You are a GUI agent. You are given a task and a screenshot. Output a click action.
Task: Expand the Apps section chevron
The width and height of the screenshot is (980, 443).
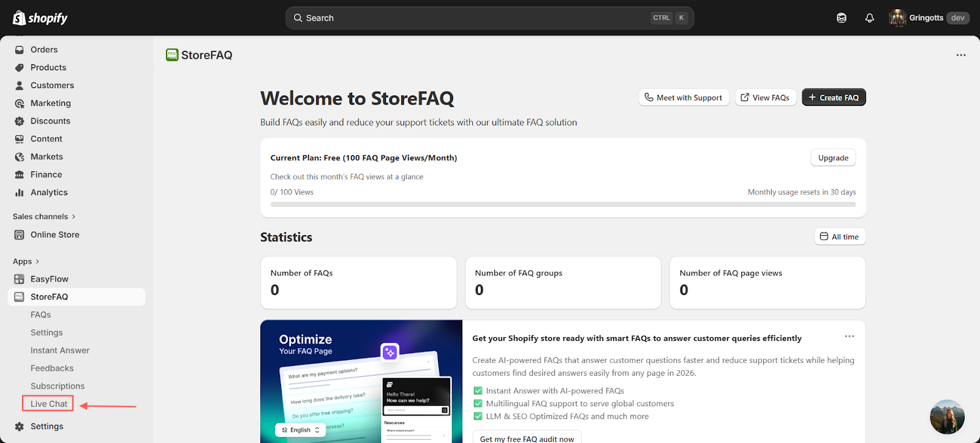click(x=37, y=261)
